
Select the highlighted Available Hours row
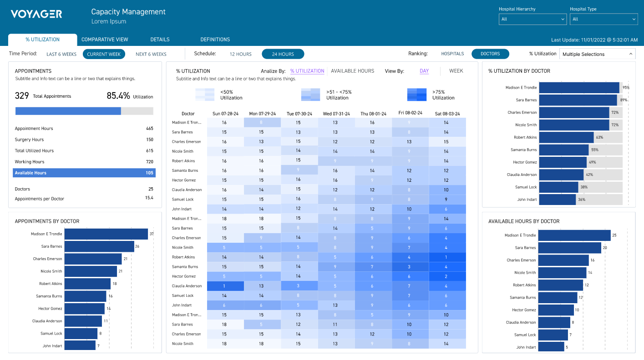(x=84, y=173)
